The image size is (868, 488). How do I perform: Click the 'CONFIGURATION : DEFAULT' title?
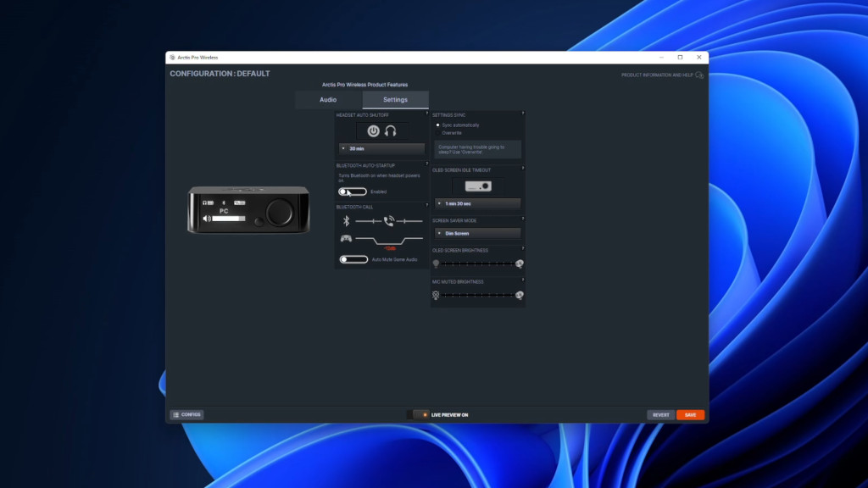220,74
